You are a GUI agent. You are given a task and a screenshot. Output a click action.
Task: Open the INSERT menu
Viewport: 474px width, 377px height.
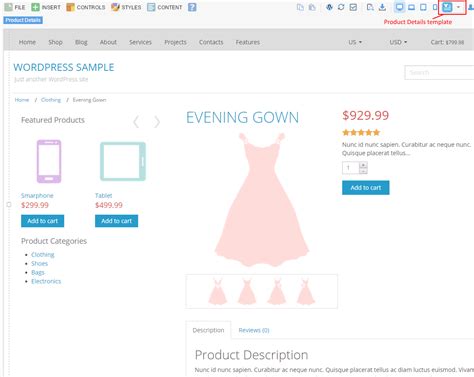(46, 7)
